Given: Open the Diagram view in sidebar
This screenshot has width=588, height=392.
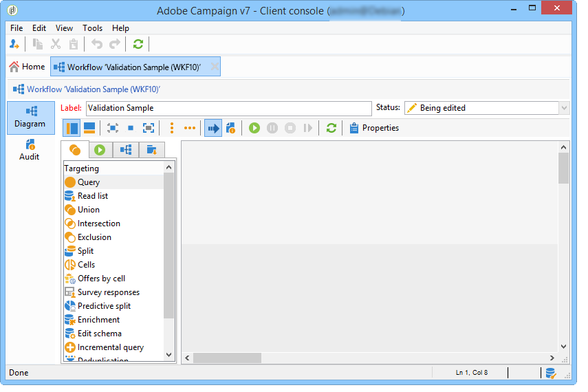Looking at the screenshot, I should [x=30, y=118].
